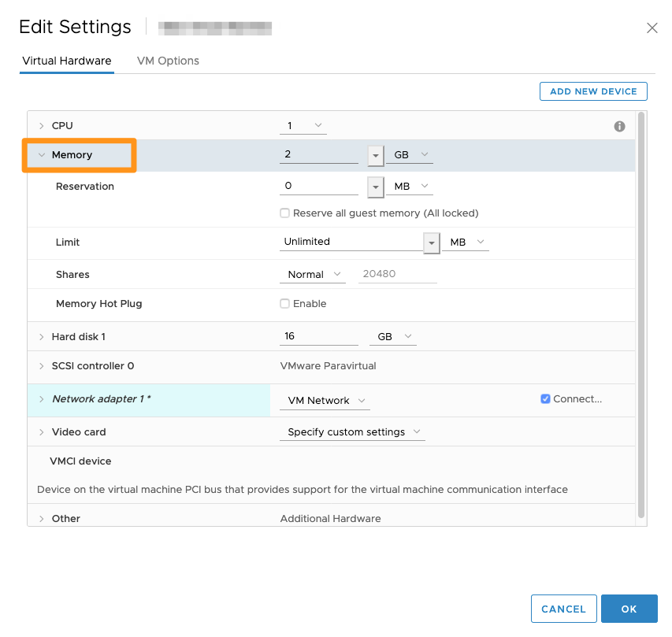Switch to the VM Options tab
The image size is (672, 637).
point(168,61)
